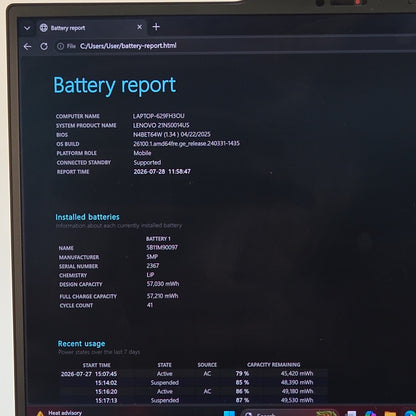Open the tab search chevron dropdown
Viewport: 416px width, 416px height.
(x=27, y=28)
